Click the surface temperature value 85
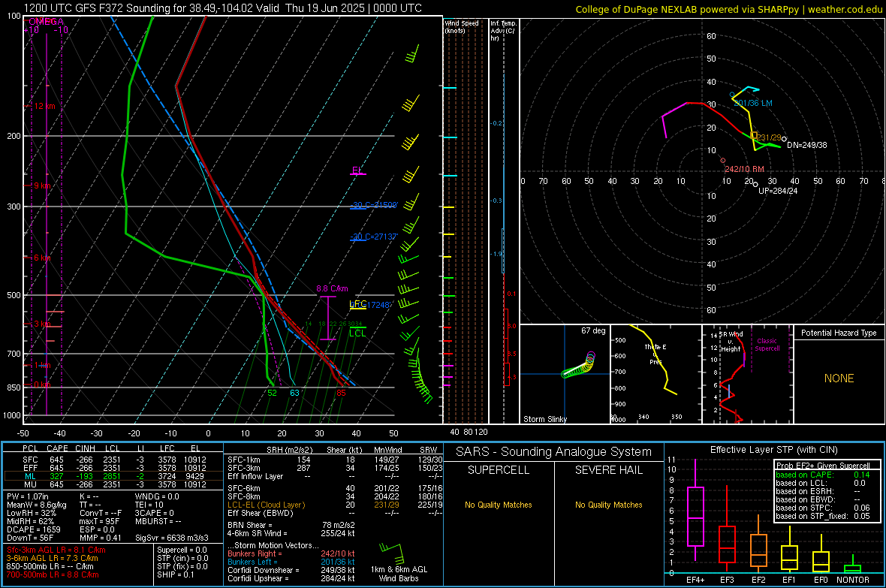886x588 pixels. [341, 393]
